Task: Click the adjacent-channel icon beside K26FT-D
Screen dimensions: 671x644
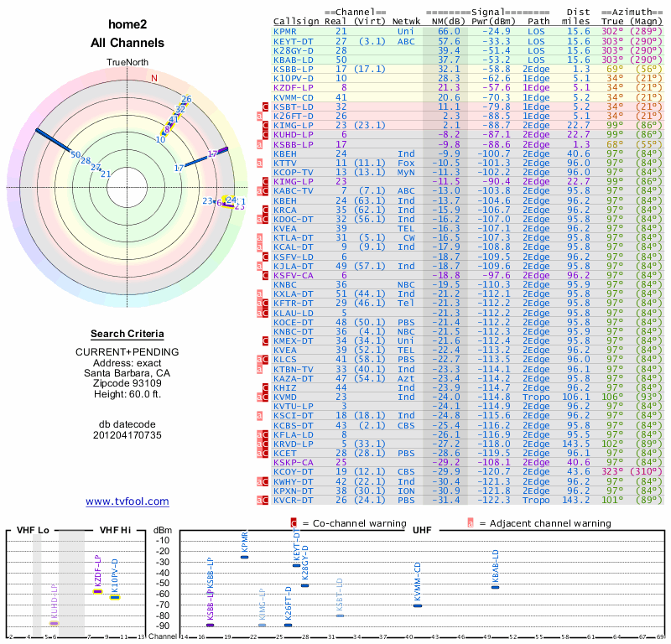Action: click(x=259, y=116)
